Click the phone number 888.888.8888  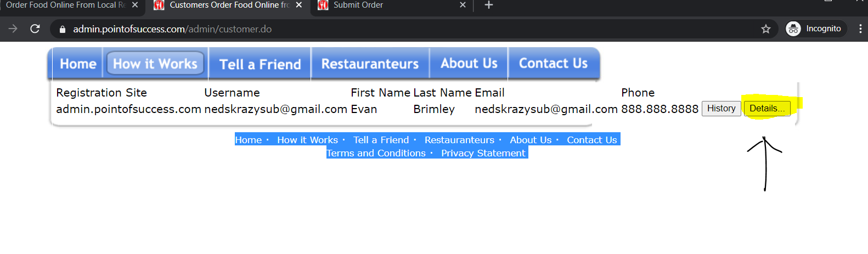pyautogui.click(x=660, y=109)
